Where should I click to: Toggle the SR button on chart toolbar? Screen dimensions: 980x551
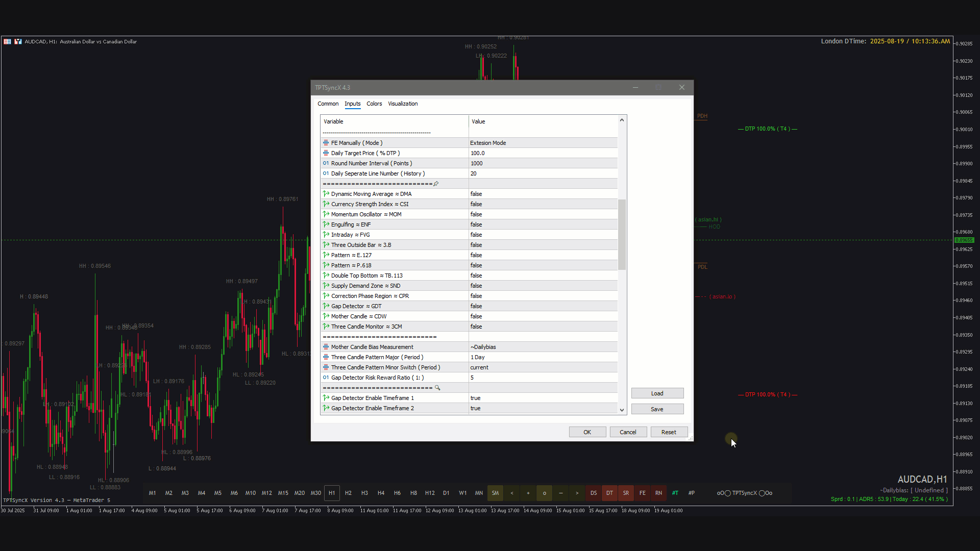pyautogui.click(x=626, y=493)
